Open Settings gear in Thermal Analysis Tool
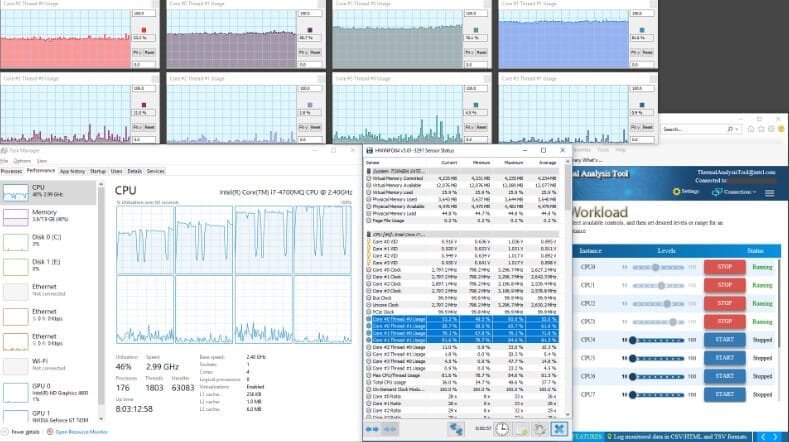789x442 pixels. tap(689, 192)
